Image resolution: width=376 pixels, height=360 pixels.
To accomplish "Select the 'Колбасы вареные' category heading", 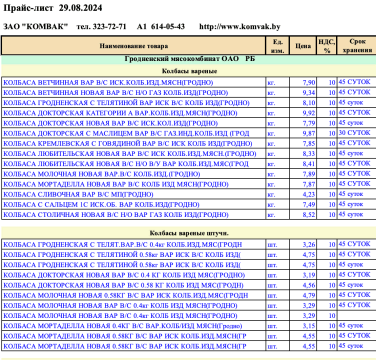I will (x=189, y=71).
